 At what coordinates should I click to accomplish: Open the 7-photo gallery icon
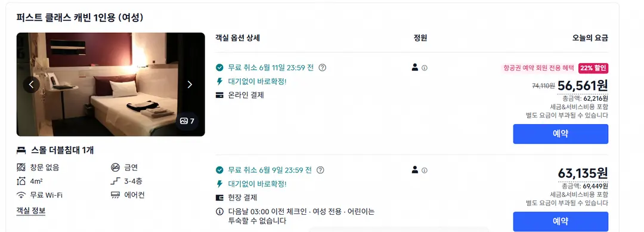point(187,121)
